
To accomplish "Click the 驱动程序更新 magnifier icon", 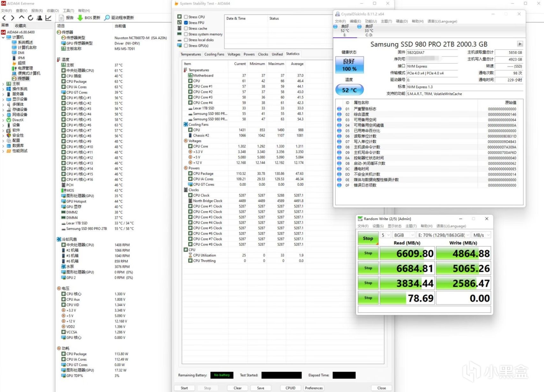I will [107, 18].
